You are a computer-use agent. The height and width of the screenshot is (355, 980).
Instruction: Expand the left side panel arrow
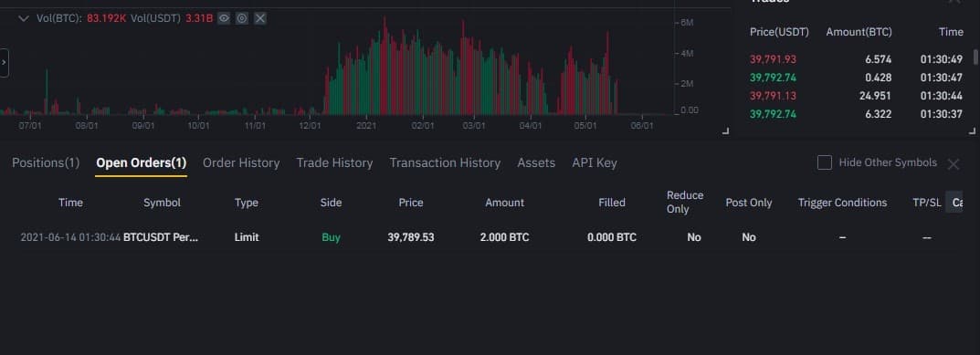pyautogui.click(x=4, y=62)
